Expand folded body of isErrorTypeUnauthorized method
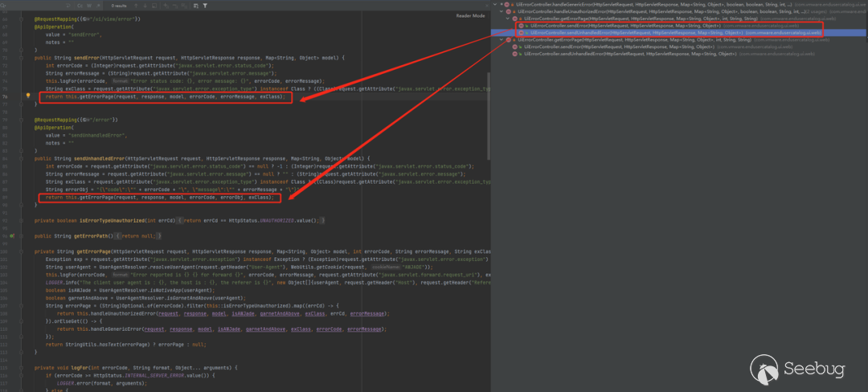Image resolution: width=868 pixels, height=392 pixels. click(181, 219)
